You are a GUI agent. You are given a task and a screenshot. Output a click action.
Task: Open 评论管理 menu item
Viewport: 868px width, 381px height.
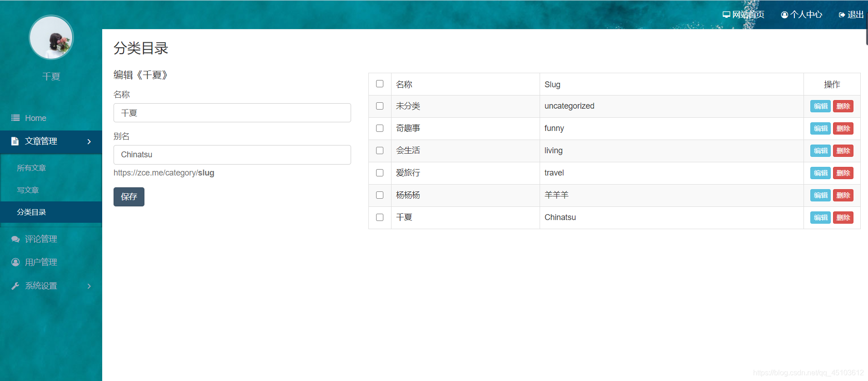pyautogui.click(x=51, y=239)
